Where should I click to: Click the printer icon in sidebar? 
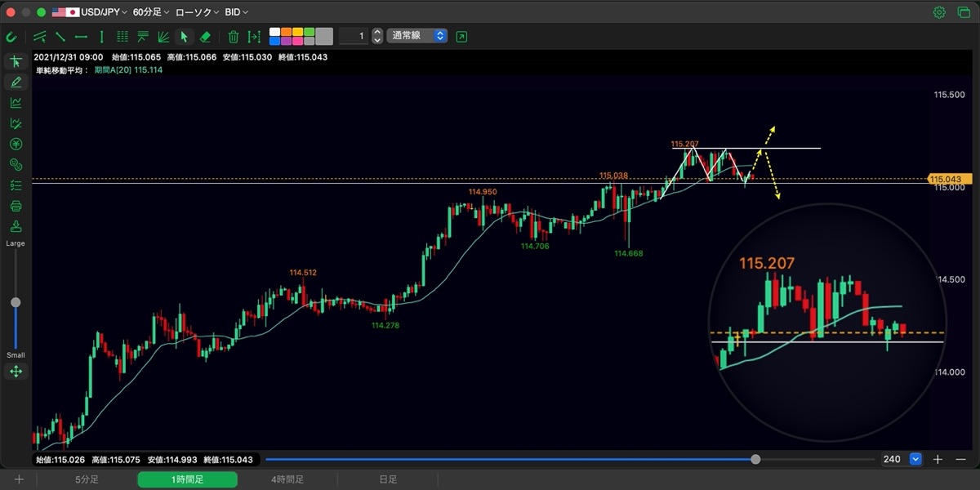(x=16, y=206)
